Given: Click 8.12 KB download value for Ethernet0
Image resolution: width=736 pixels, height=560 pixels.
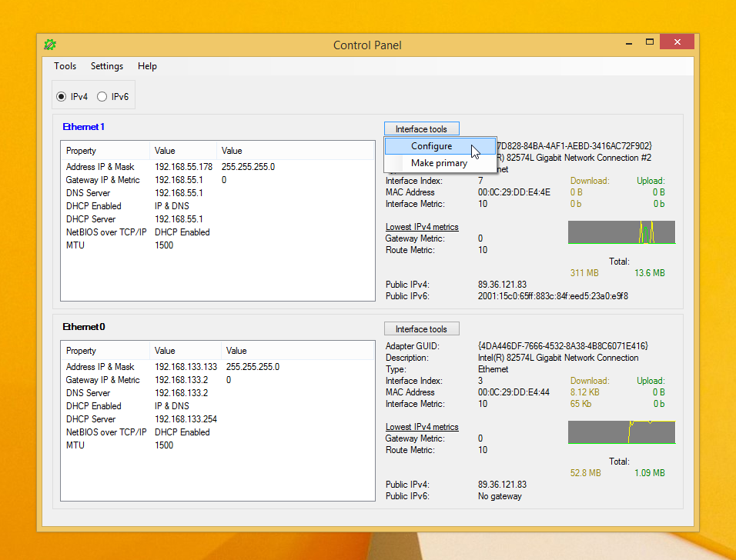Looking at the screenshot, I should click(585, 392).
